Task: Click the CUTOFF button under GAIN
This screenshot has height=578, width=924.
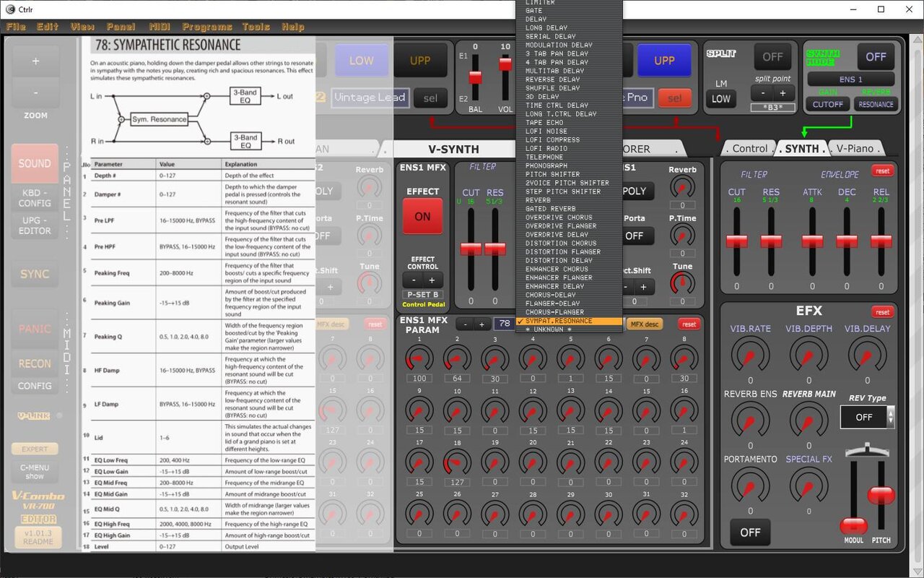Action: (x=828, y=104)
